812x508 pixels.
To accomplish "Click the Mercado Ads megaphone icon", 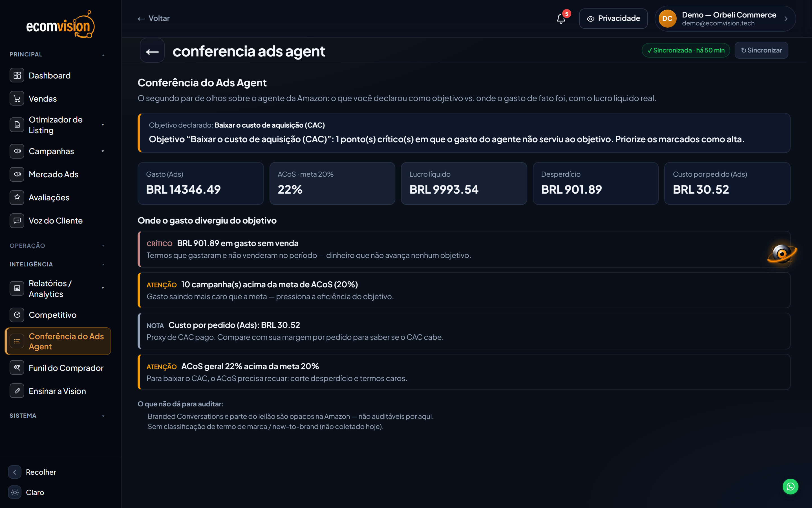I will (17, 174).
